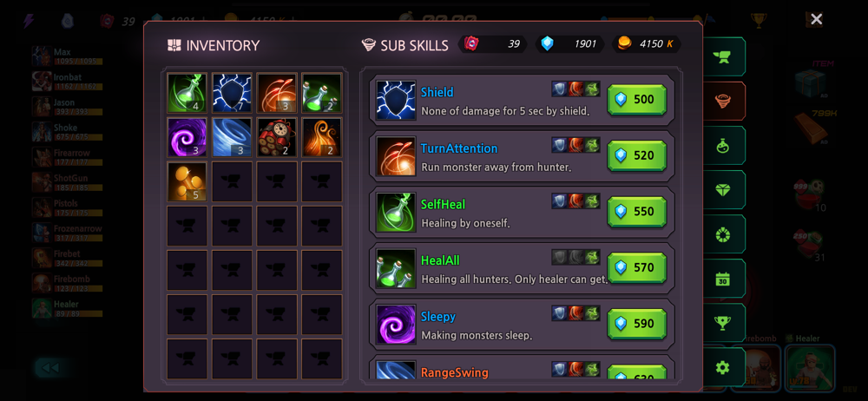Viewport: 868px width, 401px height.
Task: Open the calendar sidebar icon
Action: tap(723, 279)
